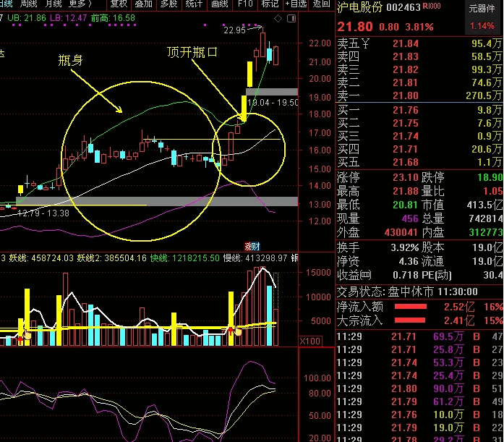Screen dimensions: 504x442
Task: Click the 叠加 overlay button
Action: (x=144, y=4)
